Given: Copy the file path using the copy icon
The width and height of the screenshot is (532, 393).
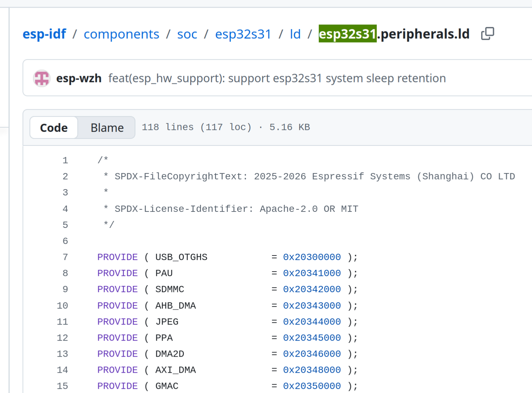Looking at the screenshot, I should point(487,34).
